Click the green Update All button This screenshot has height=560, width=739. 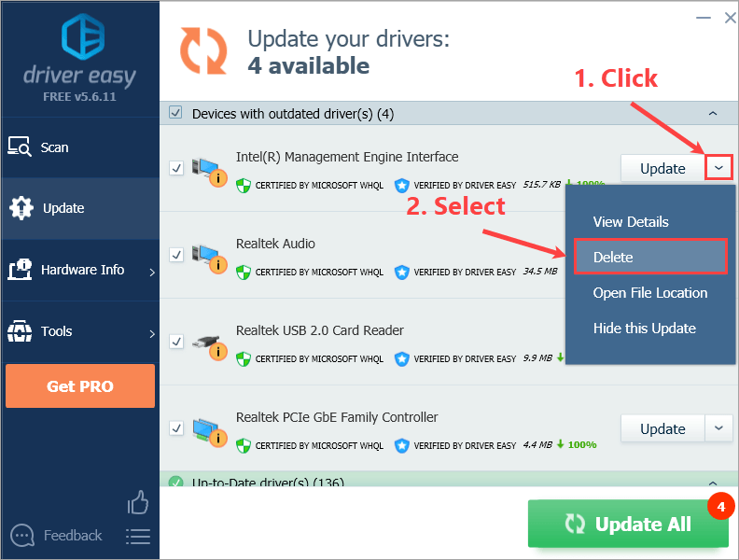coord(628,524)
